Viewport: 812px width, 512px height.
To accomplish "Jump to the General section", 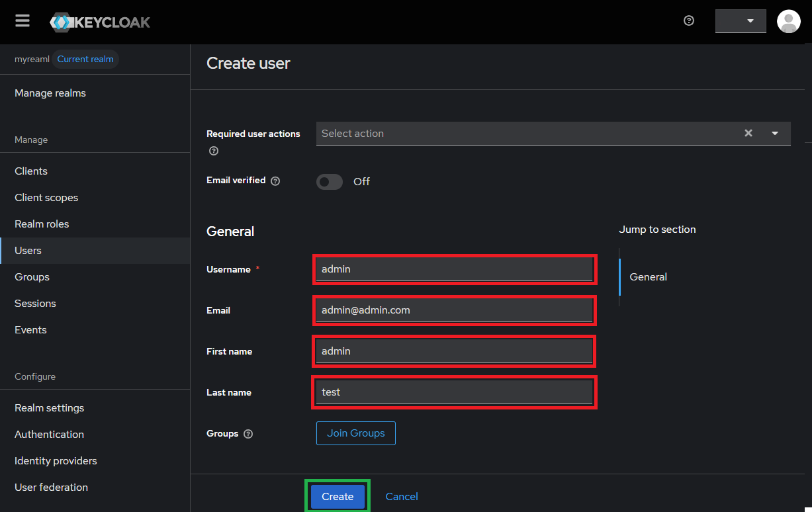I will click(x=648, y=277).
